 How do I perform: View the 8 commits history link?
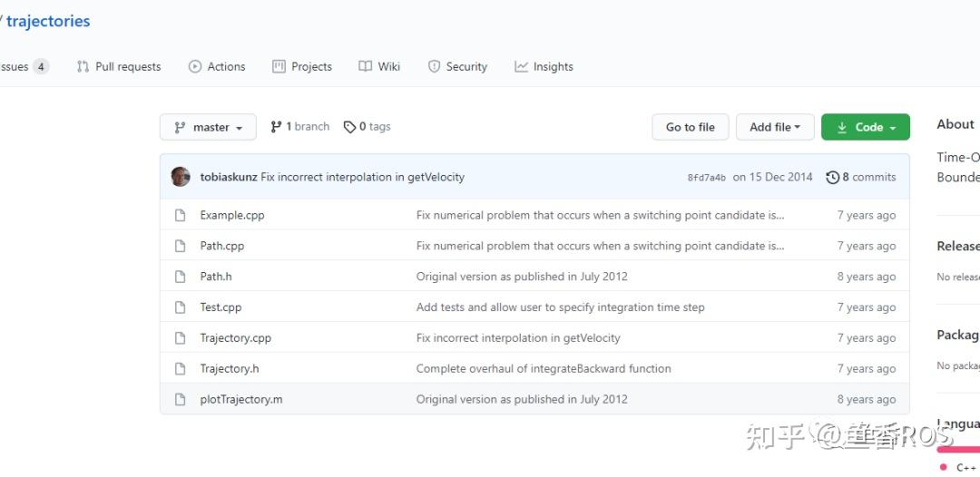click(868, 178)
